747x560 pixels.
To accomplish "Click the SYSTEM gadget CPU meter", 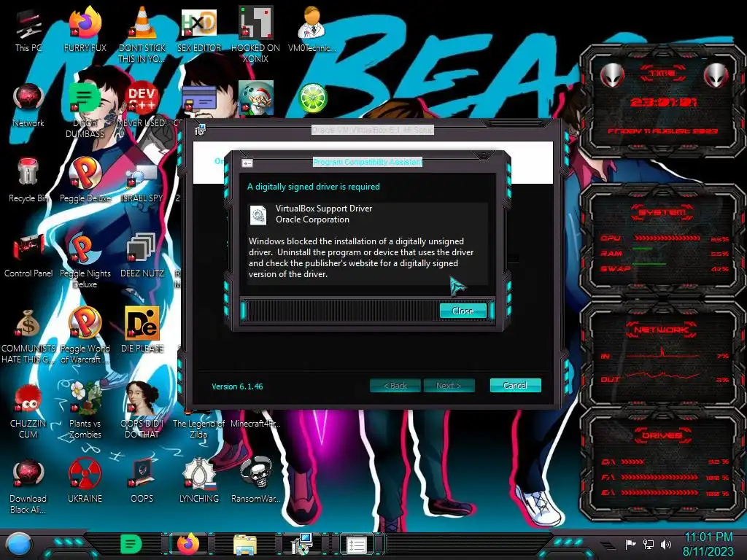I will [665, 238].
